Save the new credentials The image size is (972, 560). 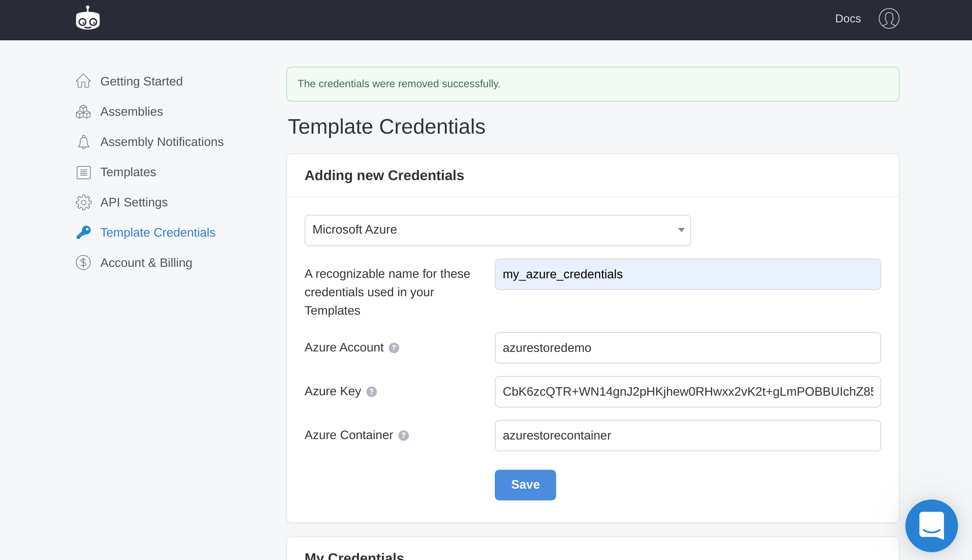click(525, 485)
